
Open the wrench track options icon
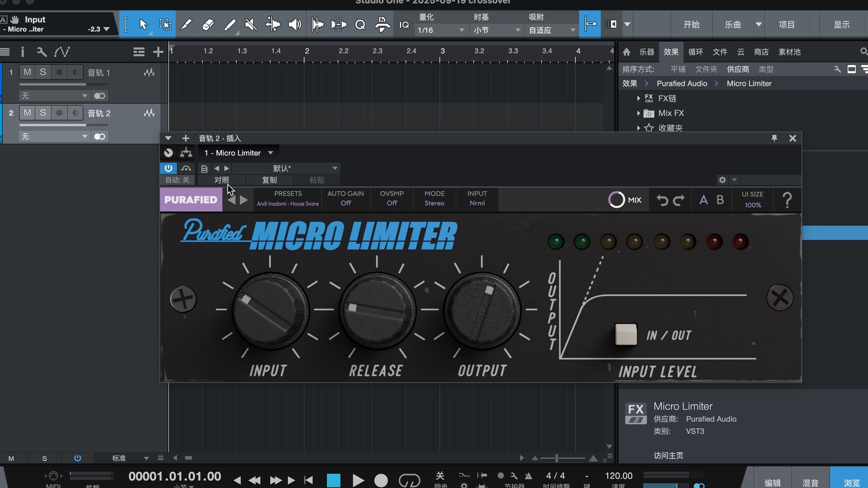pos(42,52)
